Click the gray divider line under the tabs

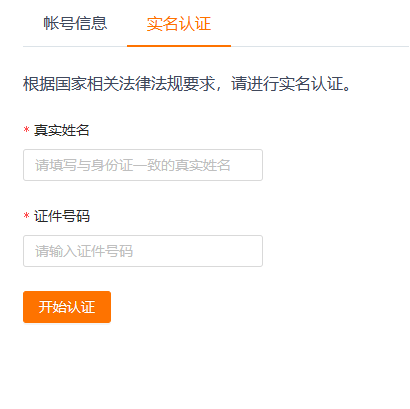(320, 47)
